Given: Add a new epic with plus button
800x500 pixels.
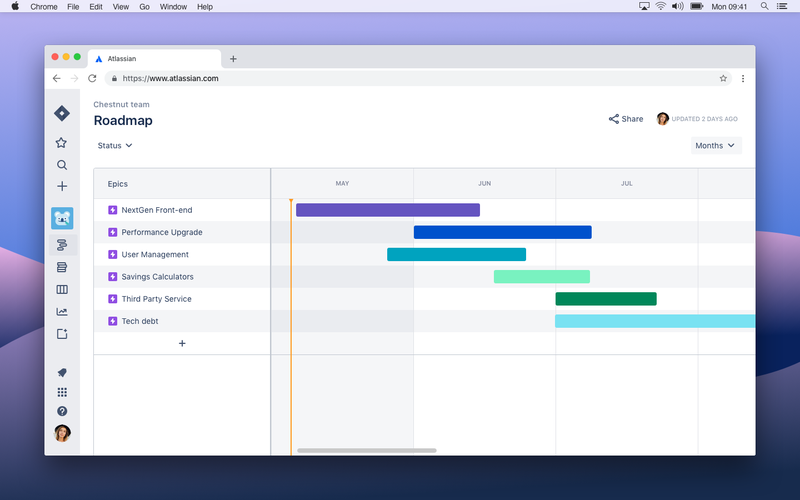Looking at the screenshot, I should tap(182, 343).
